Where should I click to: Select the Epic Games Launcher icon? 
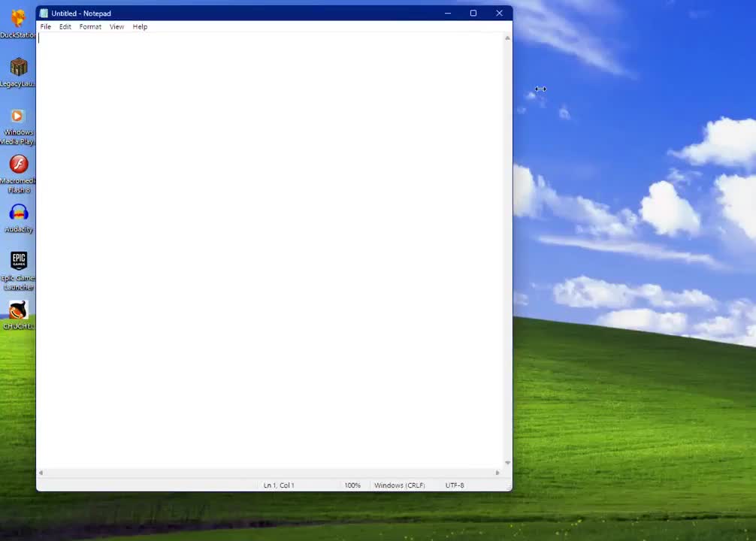18,261
